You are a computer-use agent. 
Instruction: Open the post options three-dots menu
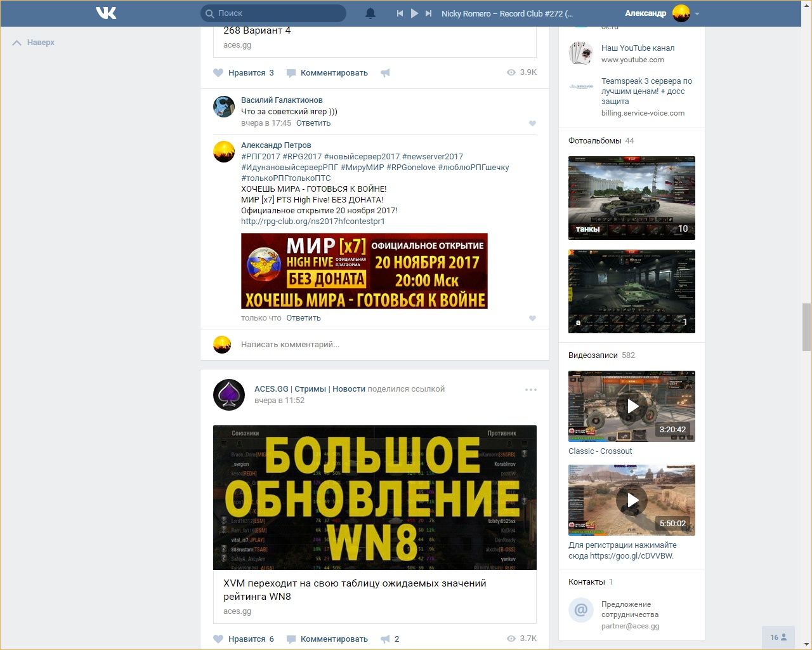tap(531, 390)
